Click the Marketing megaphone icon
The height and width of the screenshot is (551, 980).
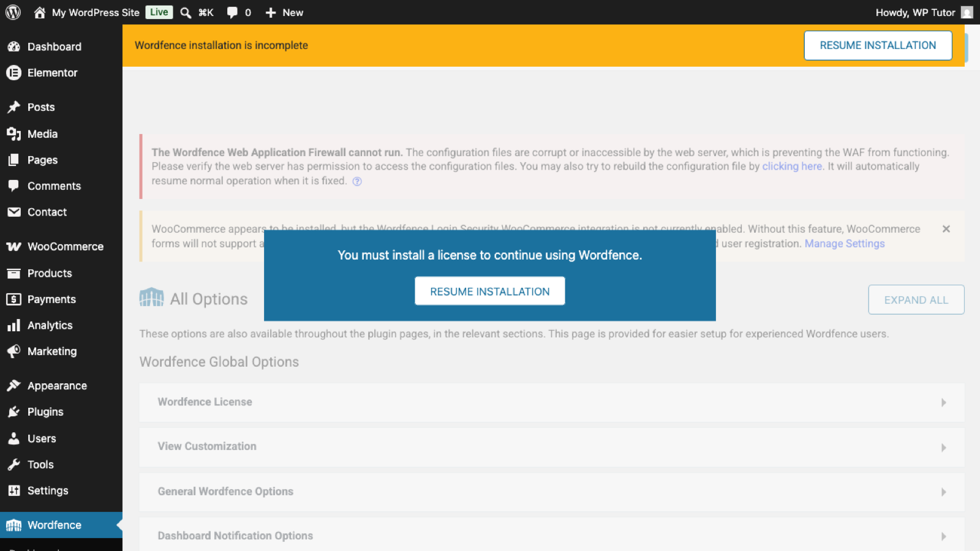point(13,351)
